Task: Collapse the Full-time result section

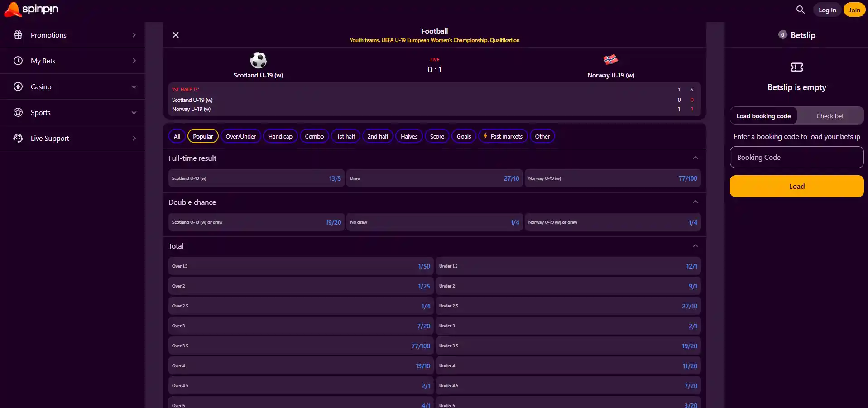Action: coord(695,158)
